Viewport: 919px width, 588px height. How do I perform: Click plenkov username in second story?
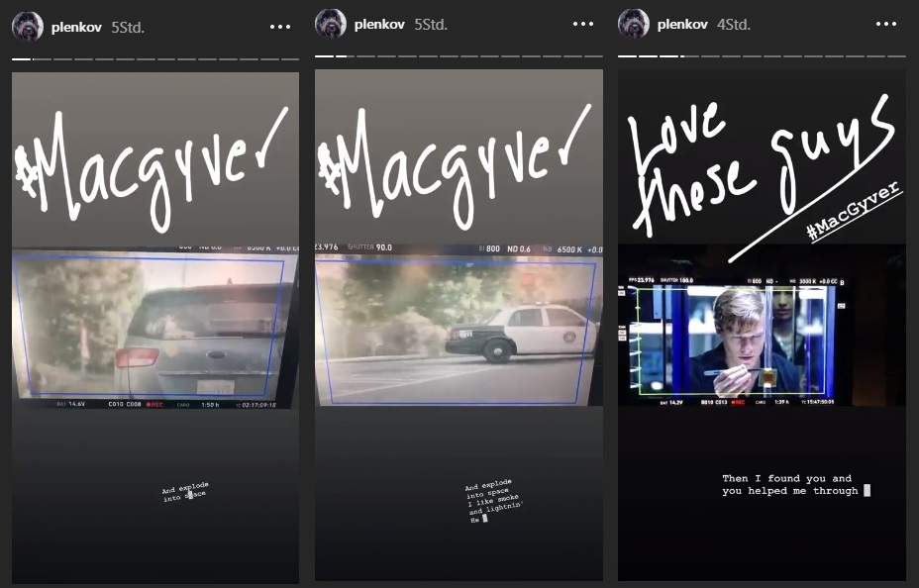(x=379, y=25)
